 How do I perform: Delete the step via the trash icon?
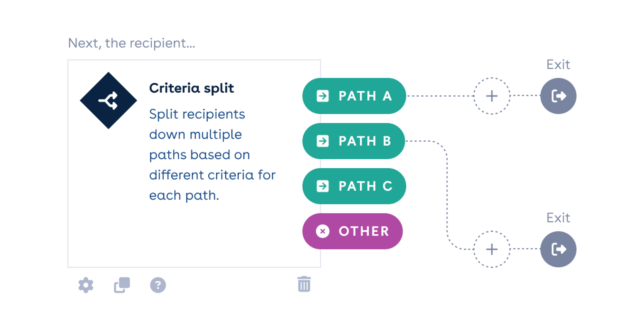(303, 285)
